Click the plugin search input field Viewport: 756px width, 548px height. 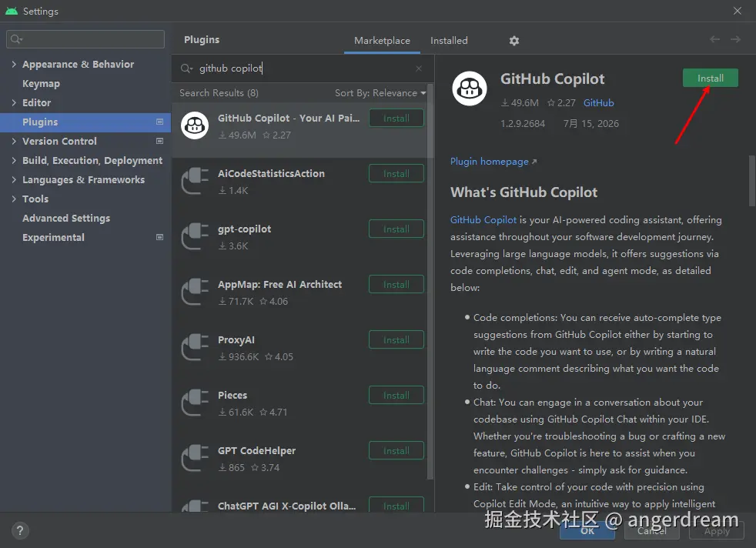click(x=304, y=68)
